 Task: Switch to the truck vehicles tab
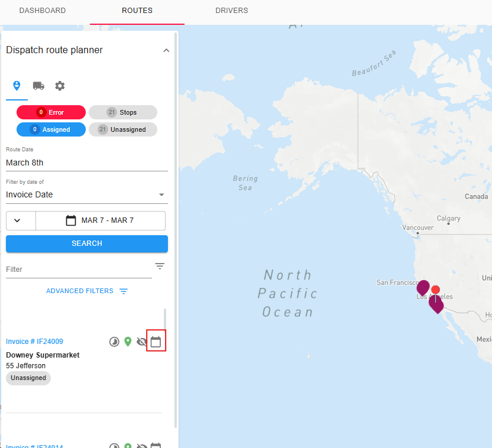click(x=38, y=86)
